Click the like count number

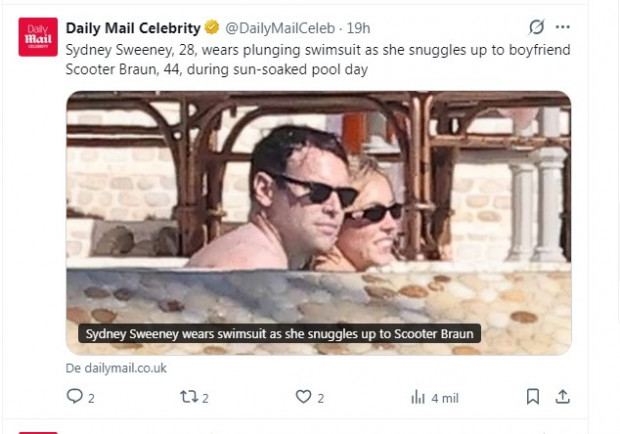tap(321, 398)
